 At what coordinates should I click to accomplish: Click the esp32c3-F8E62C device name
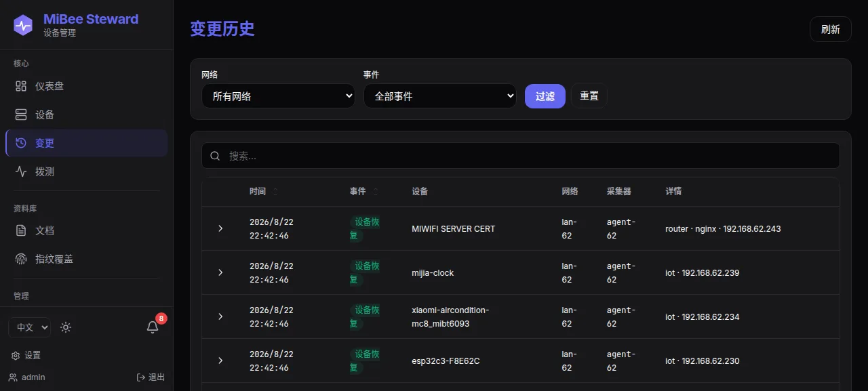[x=446, y=361]
